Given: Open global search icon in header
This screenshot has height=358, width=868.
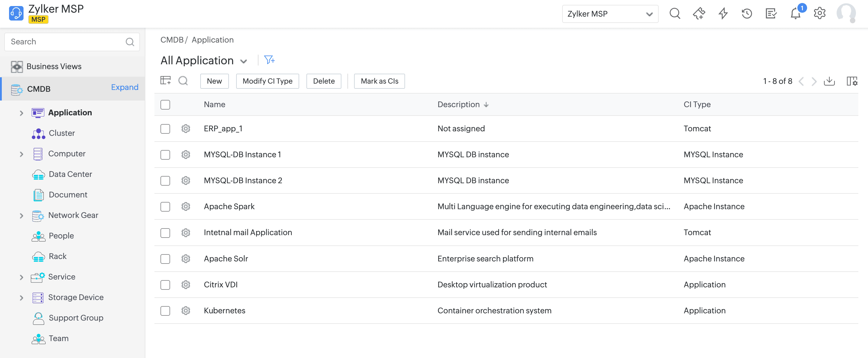Looking at the screenshot, I should click(x=675, y=14).
